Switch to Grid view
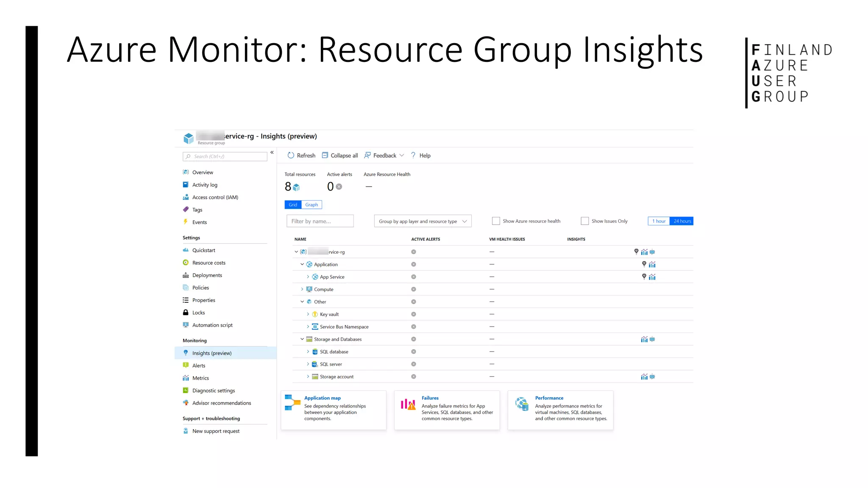 point(293,205)
